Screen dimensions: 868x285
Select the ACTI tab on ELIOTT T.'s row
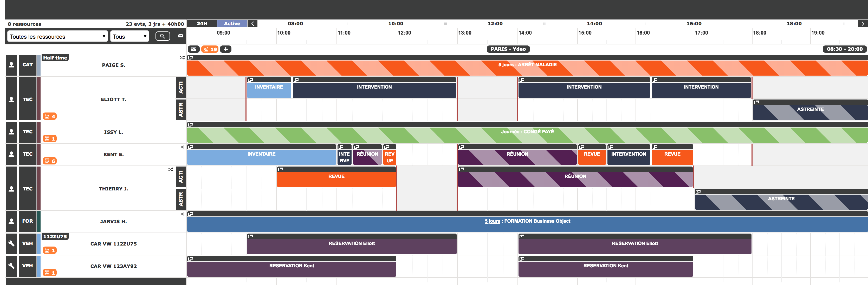point(181,87)
